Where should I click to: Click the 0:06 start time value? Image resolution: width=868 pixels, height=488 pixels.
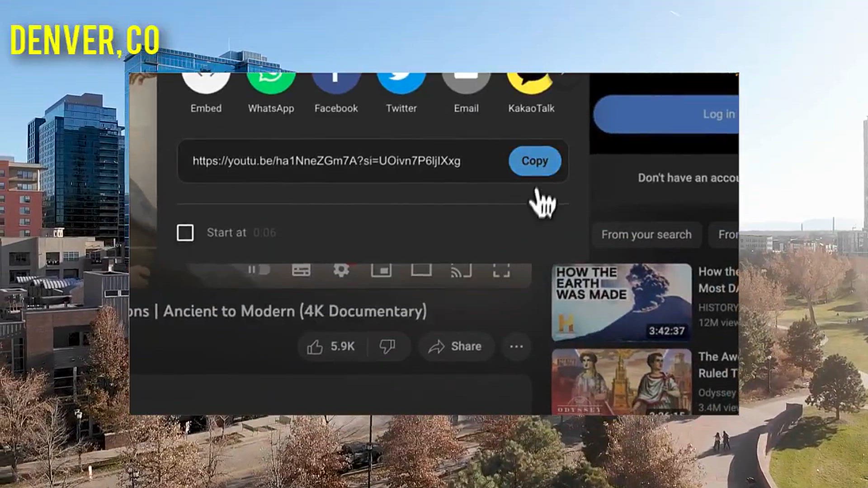tap(264, 233)
